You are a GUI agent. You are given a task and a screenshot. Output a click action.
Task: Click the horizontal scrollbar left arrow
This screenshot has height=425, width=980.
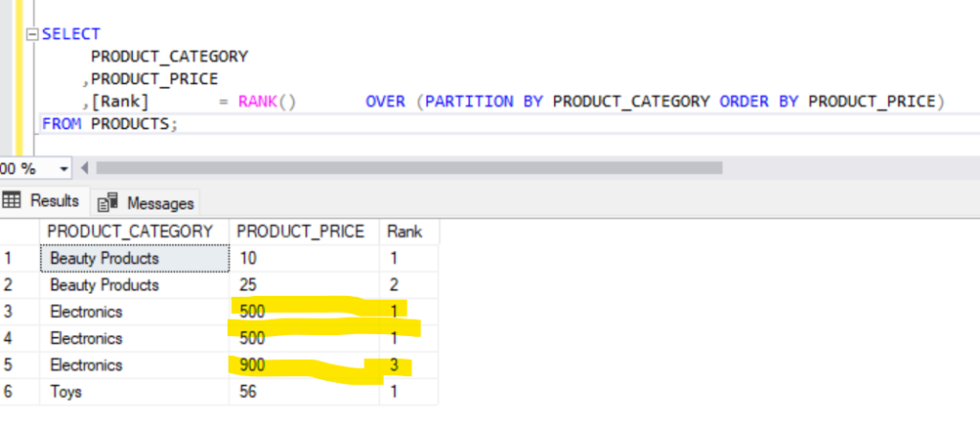pyautogui.click(x=84, y=168)
